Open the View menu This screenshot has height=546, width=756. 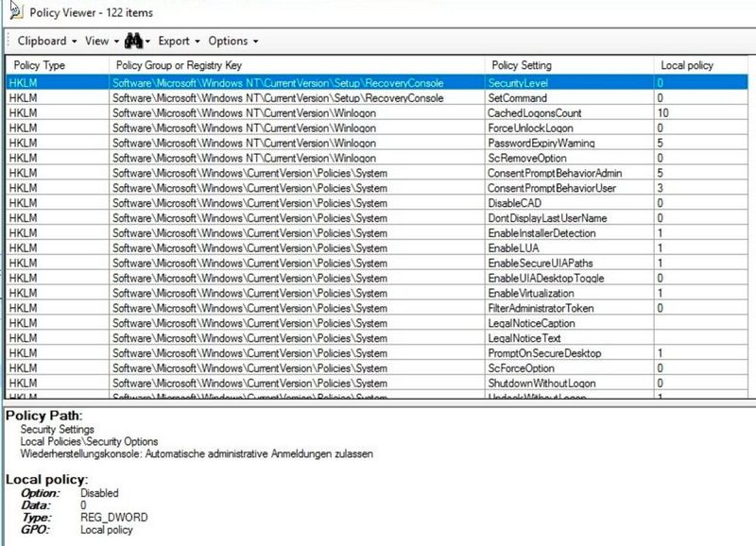point(97,41)
